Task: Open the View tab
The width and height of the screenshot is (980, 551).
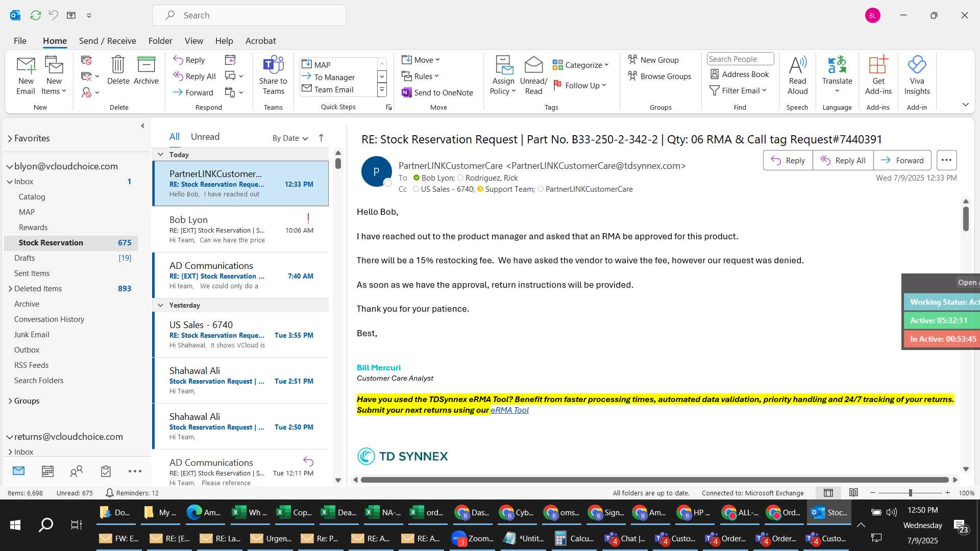Action: [x=193, y=41]
